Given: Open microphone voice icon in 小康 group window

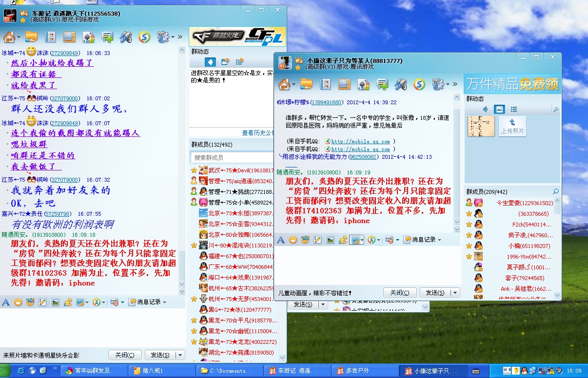Looking at the screenshot, I should (401, 84).
